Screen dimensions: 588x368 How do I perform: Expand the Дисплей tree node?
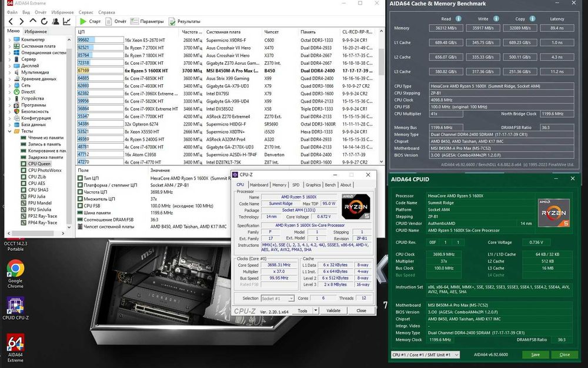[9, 65]
